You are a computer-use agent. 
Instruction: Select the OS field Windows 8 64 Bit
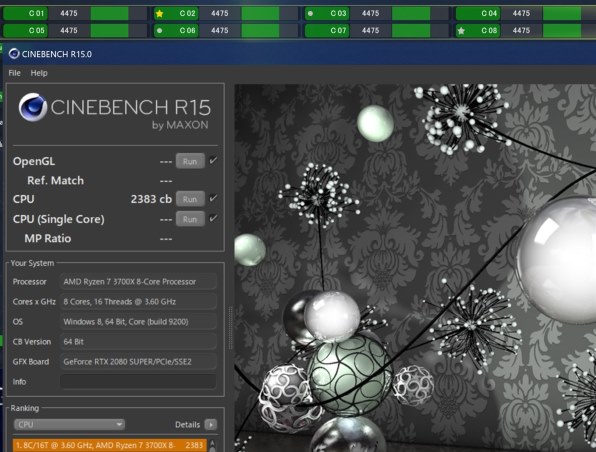coord(138,322)
